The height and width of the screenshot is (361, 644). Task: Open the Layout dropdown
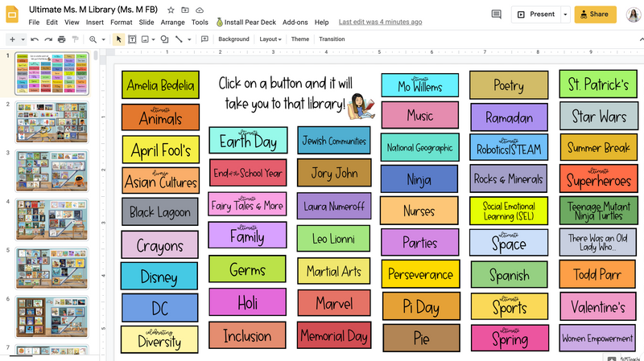point(270,39)
